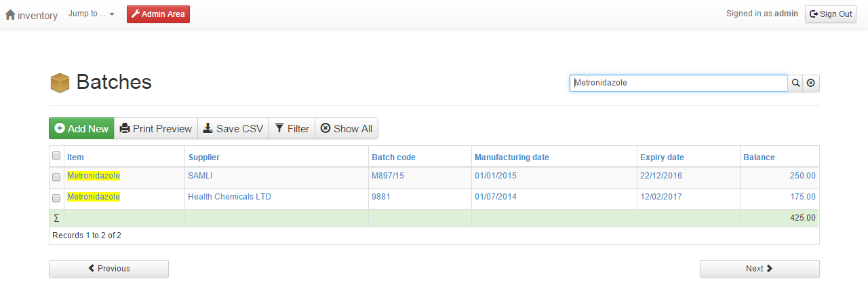Click the Records 1 to 2 of 2 text

(87, 235)
